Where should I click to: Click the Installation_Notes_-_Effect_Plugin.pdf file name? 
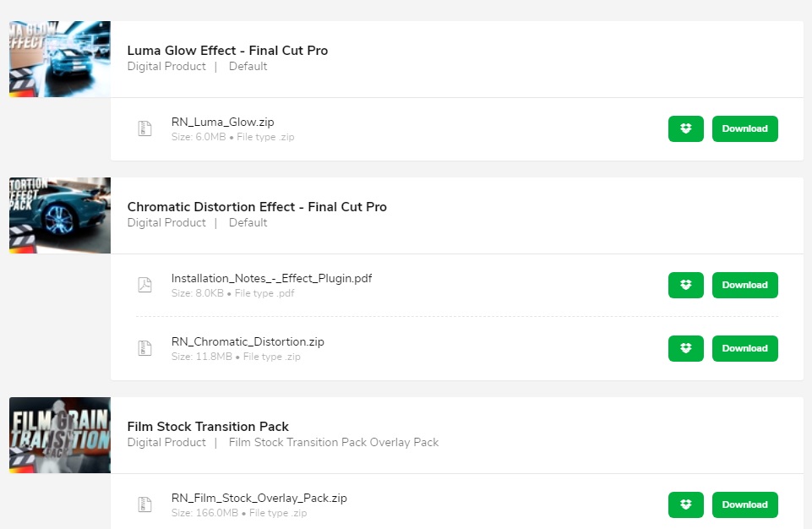click(x=271, y=278)
